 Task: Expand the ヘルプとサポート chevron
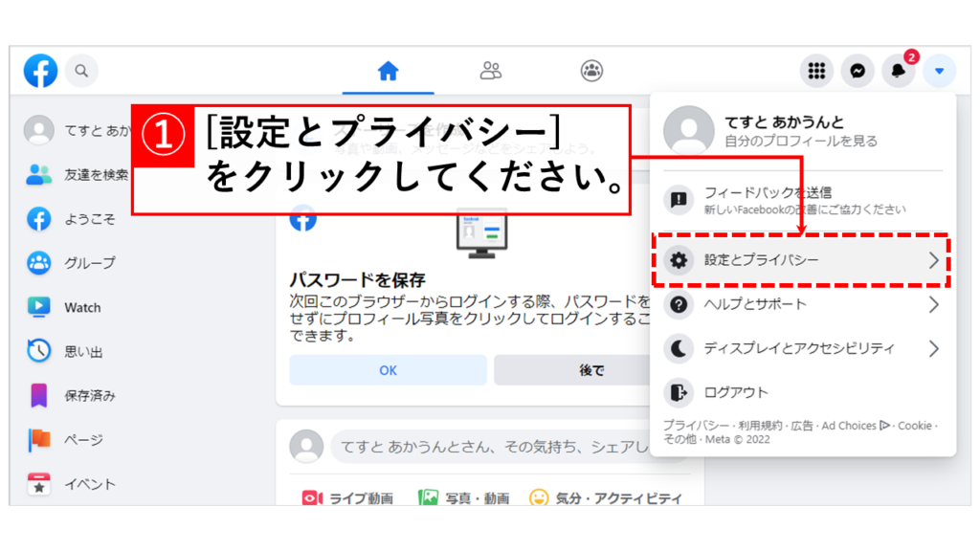point(934,304)
